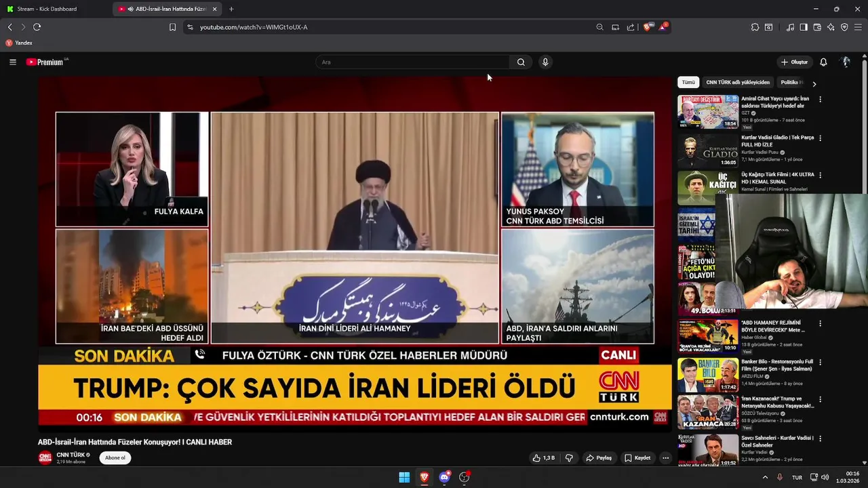Open the Windows Start button

[x=404, y=477]
